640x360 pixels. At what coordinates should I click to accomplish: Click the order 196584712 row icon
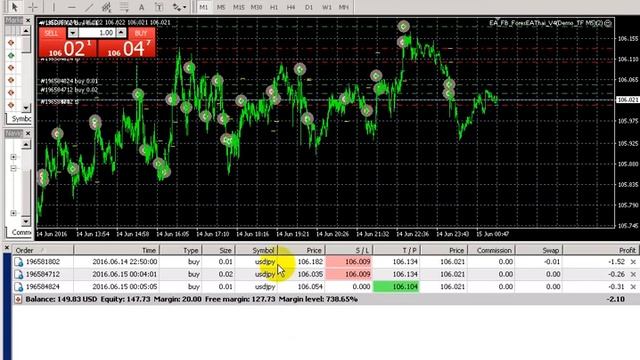pyautogui.click(x=19, y=275)
